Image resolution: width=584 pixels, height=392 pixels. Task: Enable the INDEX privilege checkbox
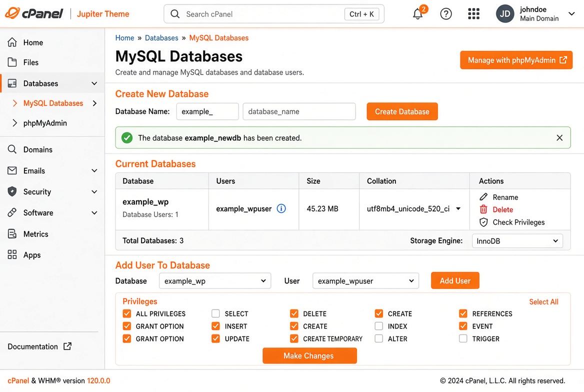[379, 326]
